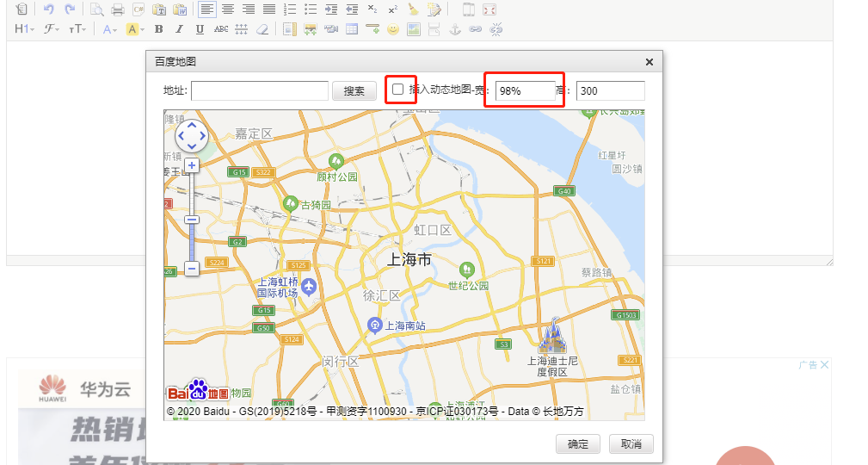This screenshot has width=868, height=465.
Task: Center align the text
Action: (227, 9)
